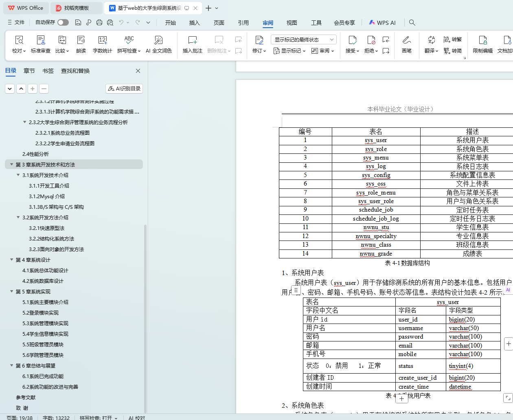The image size is (513, 420).
Task: Click the 标准审查 icon in ribbon
Action: pos(41,44)
